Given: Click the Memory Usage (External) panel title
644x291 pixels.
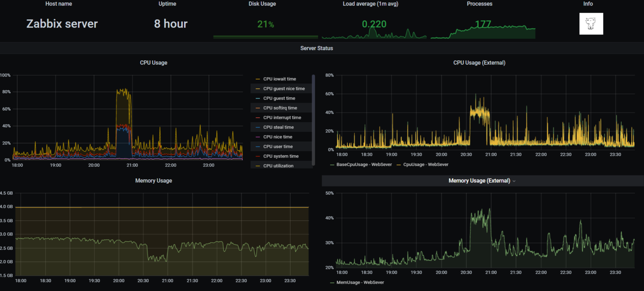Looking at the screenshot, I should pyautogui.click(x=479, y=181).
